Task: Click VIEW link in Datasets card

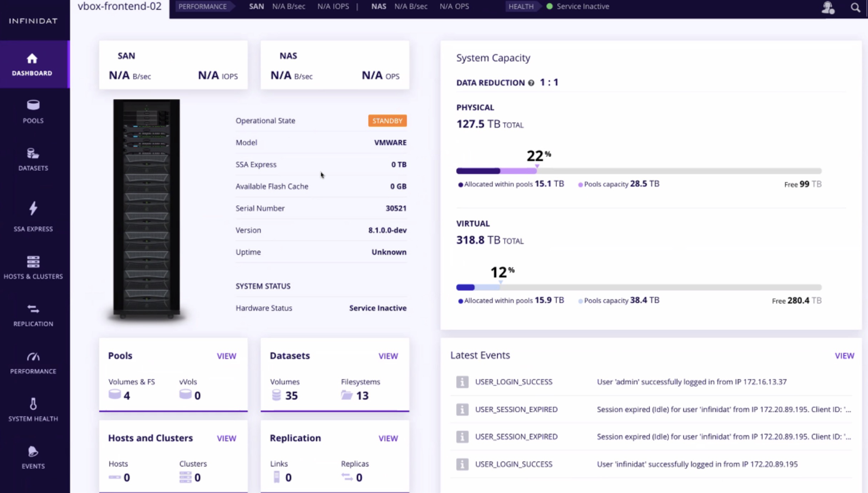Action: tap(388, 356)
